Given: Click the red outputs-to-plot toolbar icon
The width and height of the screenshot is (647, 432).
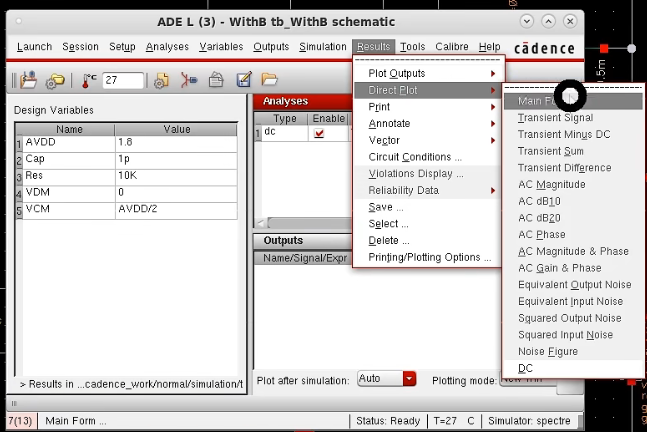Looking at the screenshot, I should coord(189,80).
